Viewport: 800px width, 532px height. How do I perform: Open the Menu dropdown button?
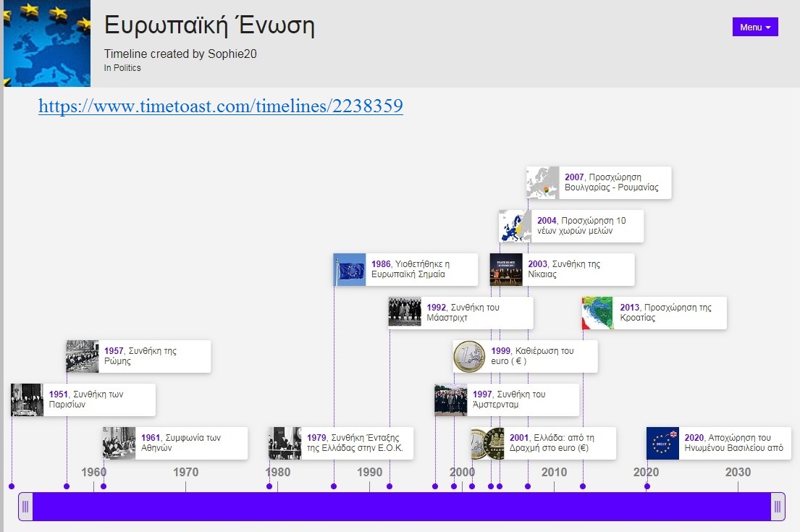pyautogui.click(x=755, y=27)
